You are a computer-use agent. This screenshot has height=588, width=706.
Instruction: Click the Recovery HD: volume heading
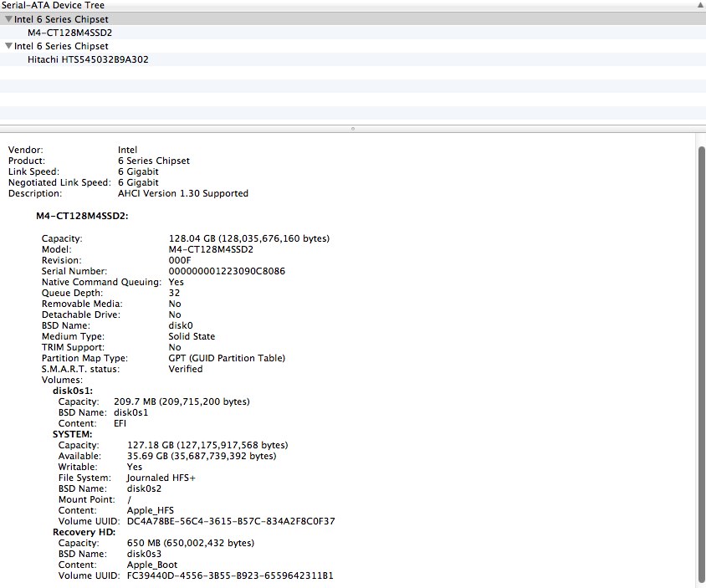click(x=84, y=532)
